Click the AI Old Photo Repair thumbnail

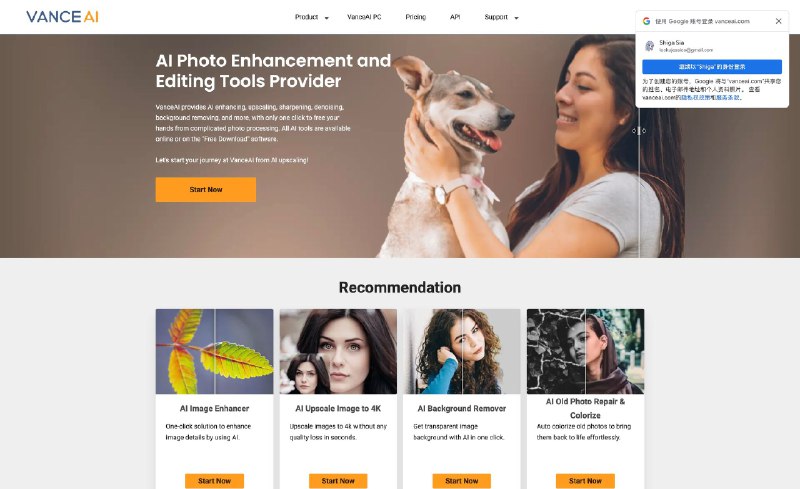[x=585, y=351]
